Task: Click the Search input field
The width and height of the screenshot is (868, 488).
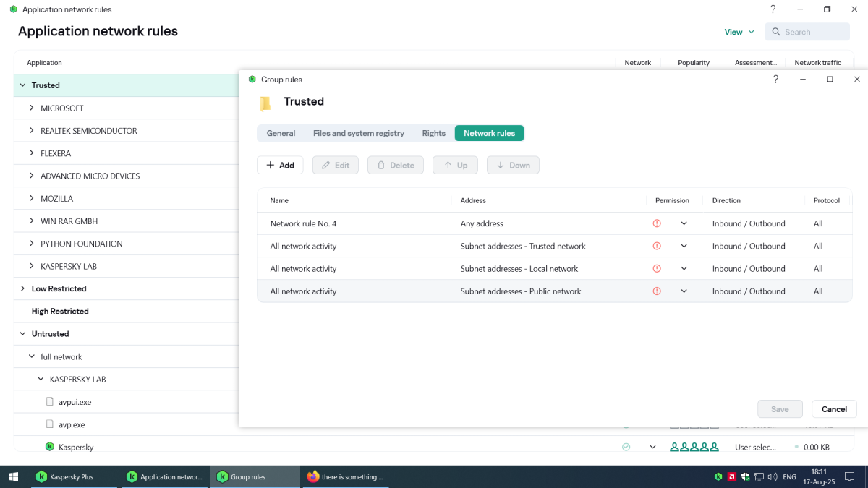Action: pos(807,32)
